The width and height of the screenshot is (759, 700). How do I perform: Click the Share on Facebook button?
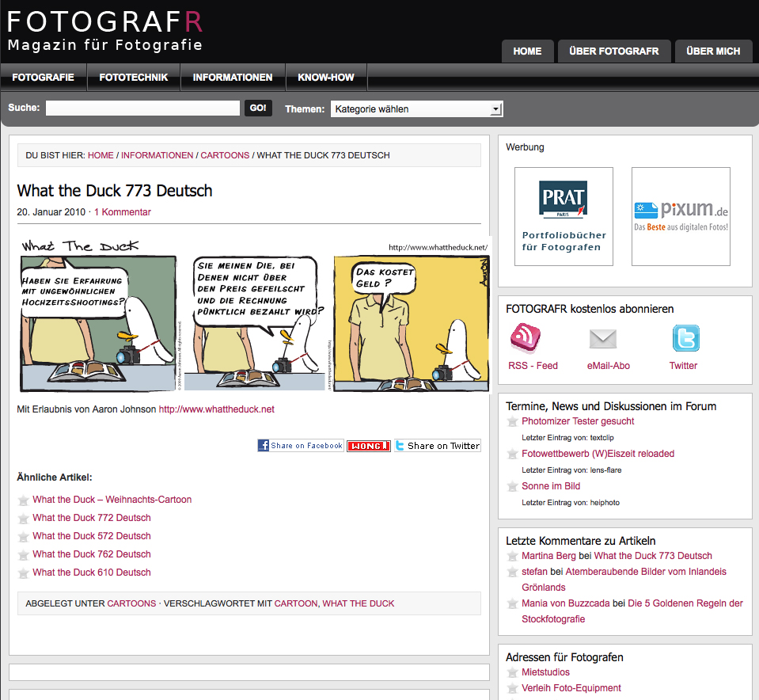coord(301,446)
